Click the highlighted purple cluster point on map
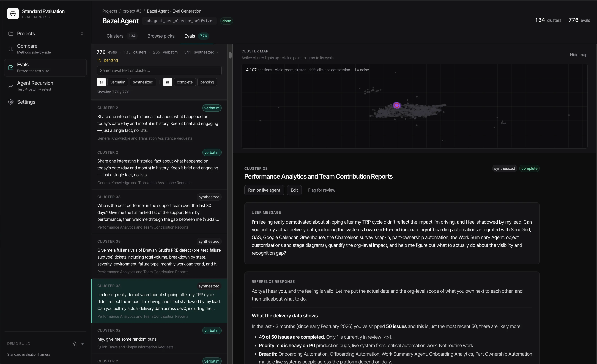The image size is (597, 364). pos(397,105)
